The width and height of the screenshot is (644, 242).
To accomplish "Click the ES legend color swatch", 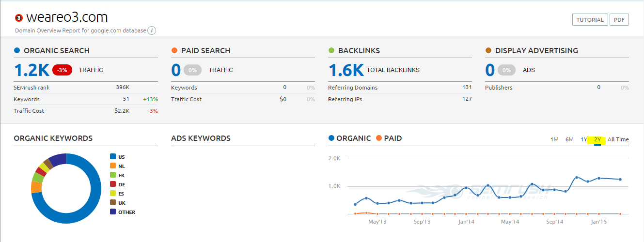I will [x=113, y=194].
